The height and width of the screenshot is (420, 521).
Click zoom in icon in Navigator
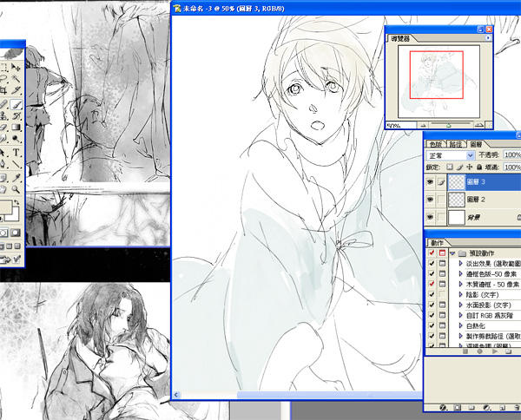pos(478,126)
